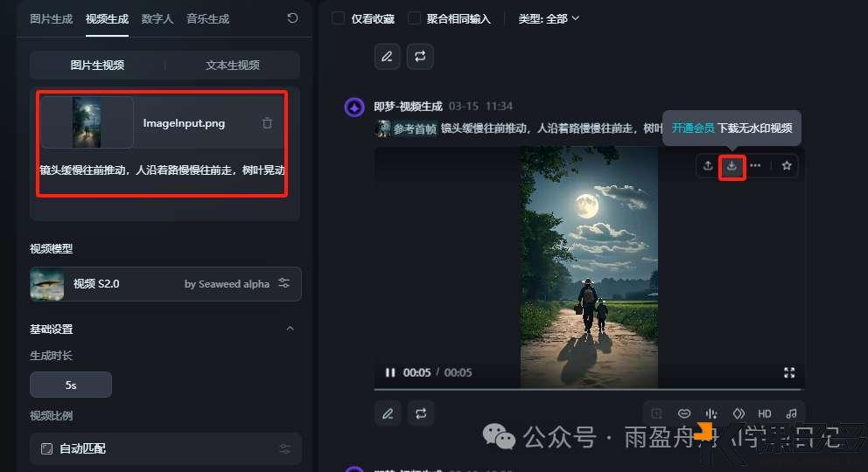This screenshot has height=472, width=868.
Task: Delete ImageInput.png with the trash icon
Action: pos(267,122)
